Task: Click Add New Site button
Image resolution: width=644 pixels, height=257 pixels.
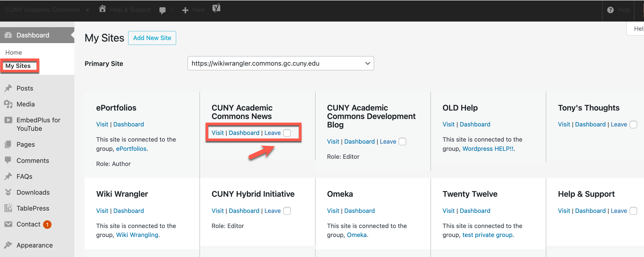Action: pyautogui.click(x=152, y=38)
